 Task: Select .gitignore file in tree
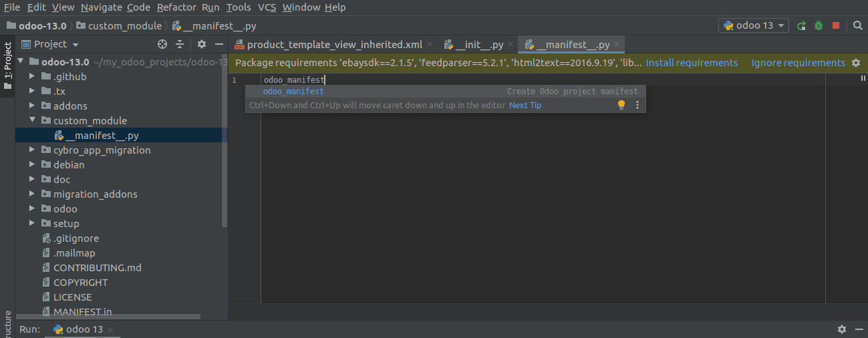tap(70, 238)
